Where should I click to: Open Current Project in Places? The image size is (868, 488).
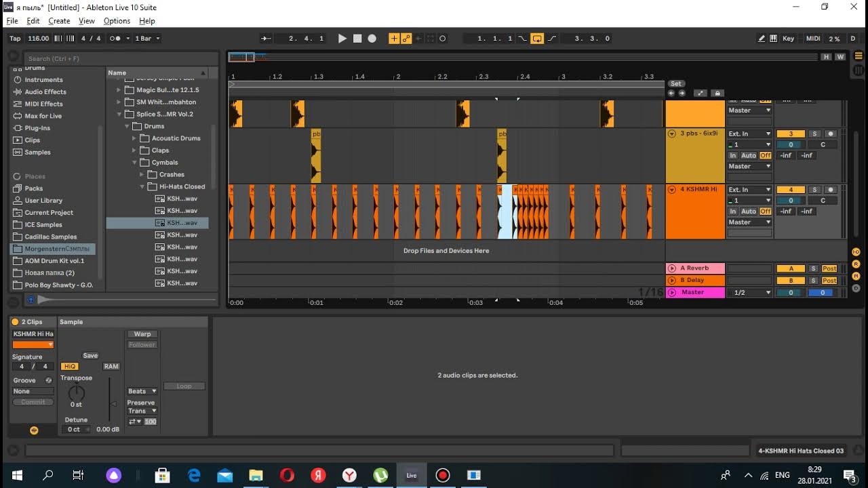(48, 213)
